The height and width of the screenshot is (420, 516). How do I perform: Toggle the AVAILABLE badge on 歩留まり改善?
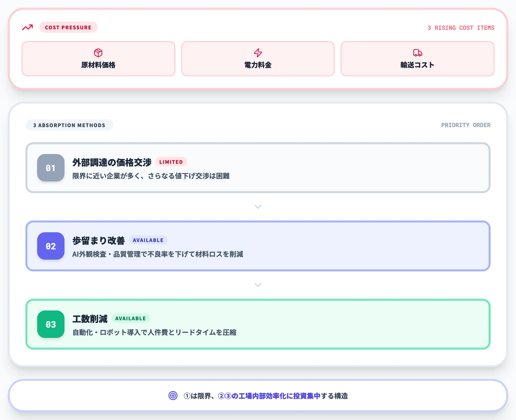[x=148, y=240]
